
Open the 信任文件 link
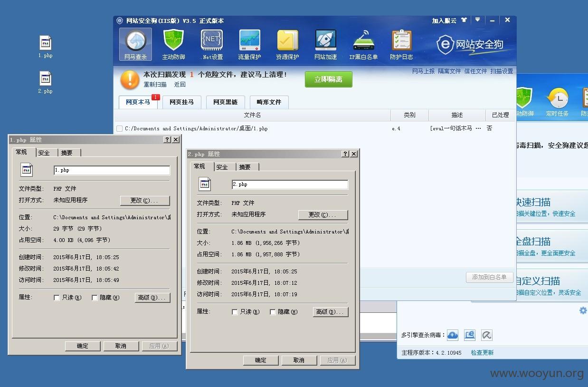(x=475, y=71)
